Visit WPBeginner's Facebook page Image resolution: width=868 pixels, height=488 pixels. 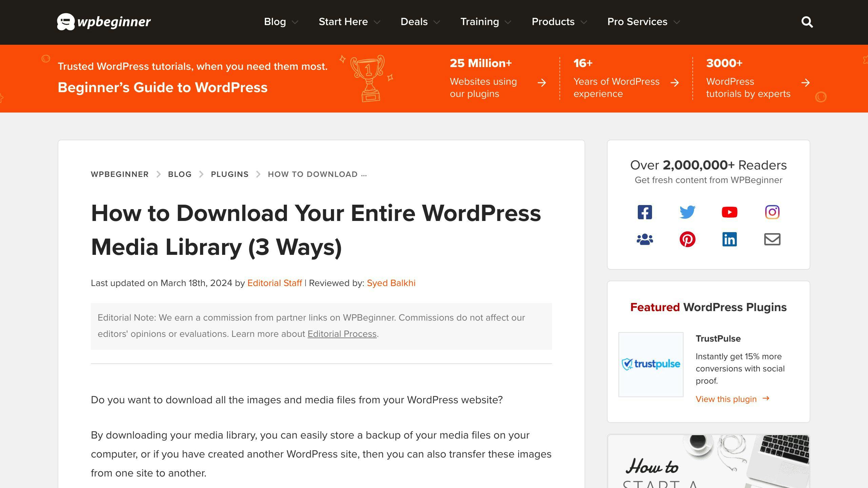tap(645, 212)
